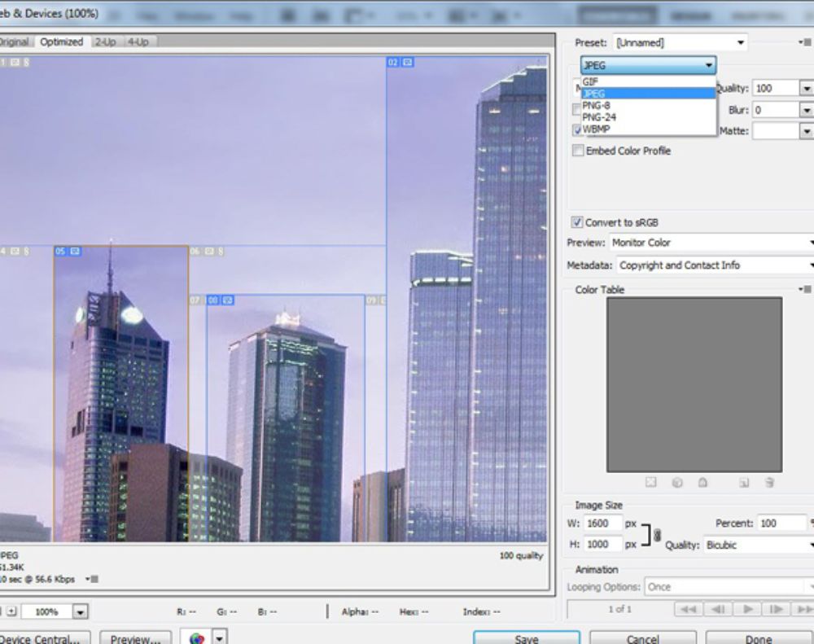This screenshot has width=814, height=644.
Task: Go to first animation frame
Action: coord(688,609)
